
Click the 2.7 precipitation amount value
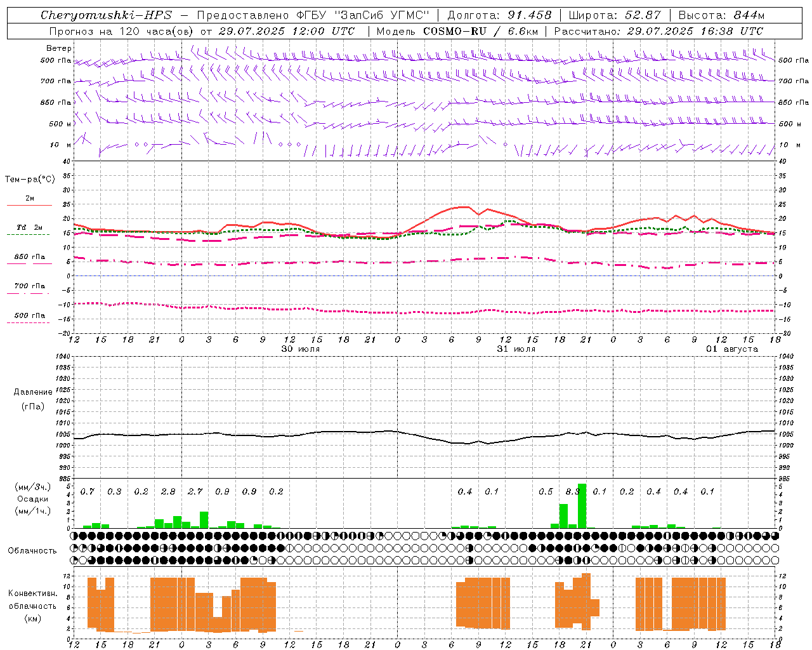(195, 492)
